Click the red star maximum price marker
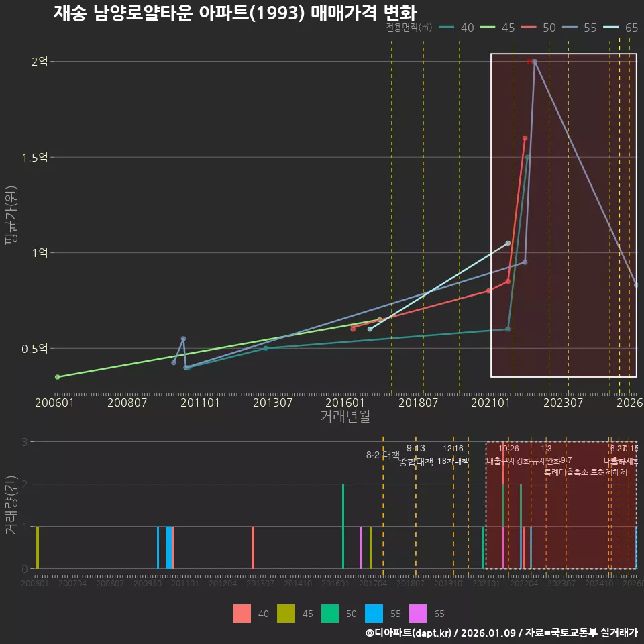Screen dimensions: 644x644 click(530, 62)
